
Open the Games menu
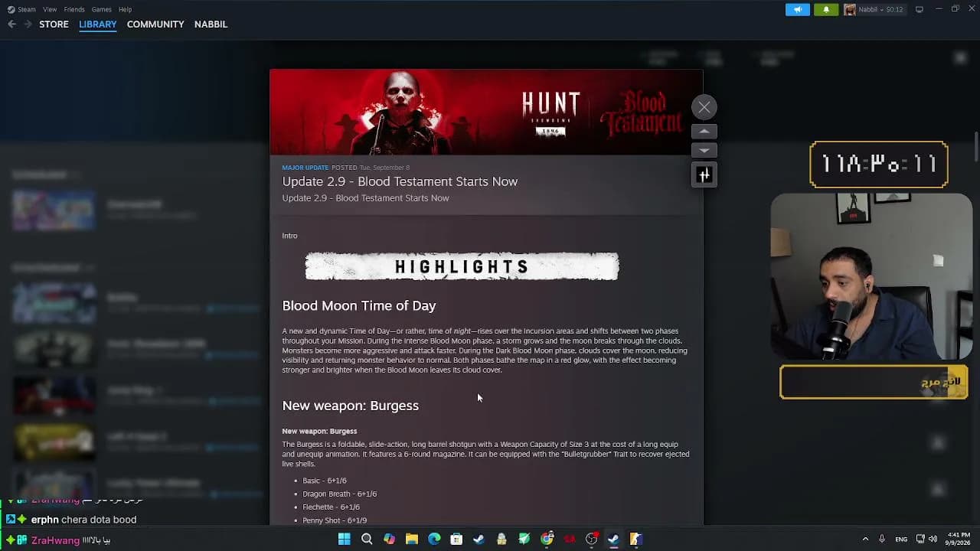(101, 9)
